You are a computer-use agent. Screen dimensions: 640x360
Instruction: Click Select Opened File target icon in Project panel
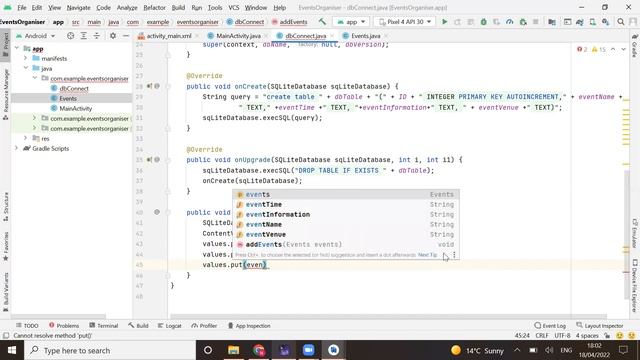coord(71,36)
